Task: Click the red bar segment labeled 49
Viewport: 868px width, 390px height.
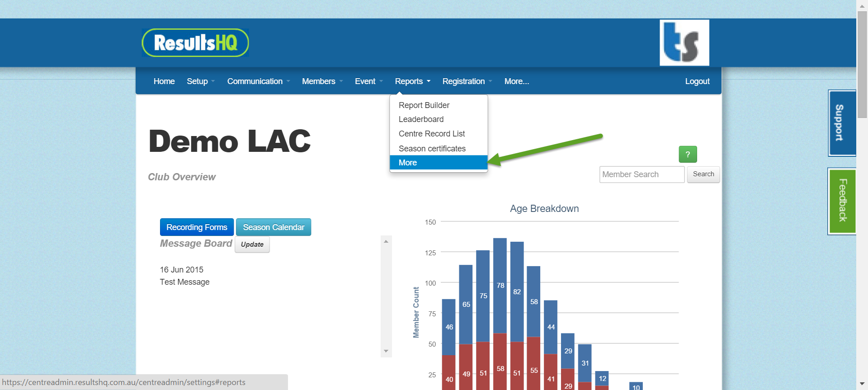Action: (x=466, y=367)
